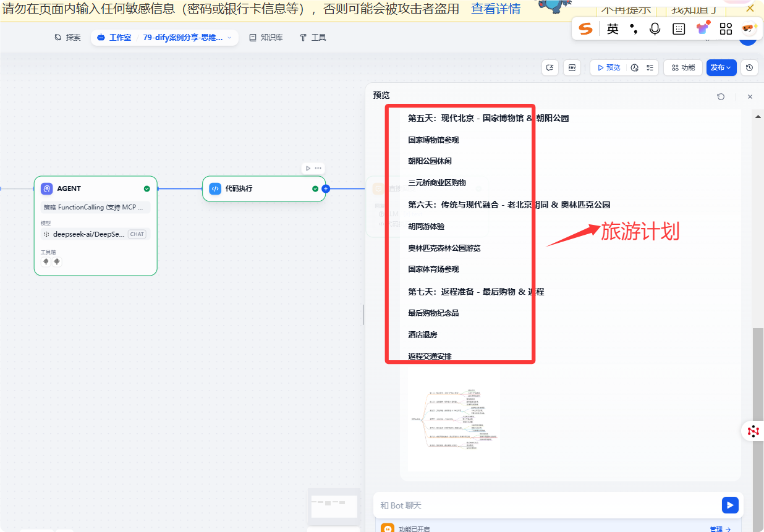Open the 代码执行 node three-dot menu
Screen dimensions: 764x532
coord(318,168)
